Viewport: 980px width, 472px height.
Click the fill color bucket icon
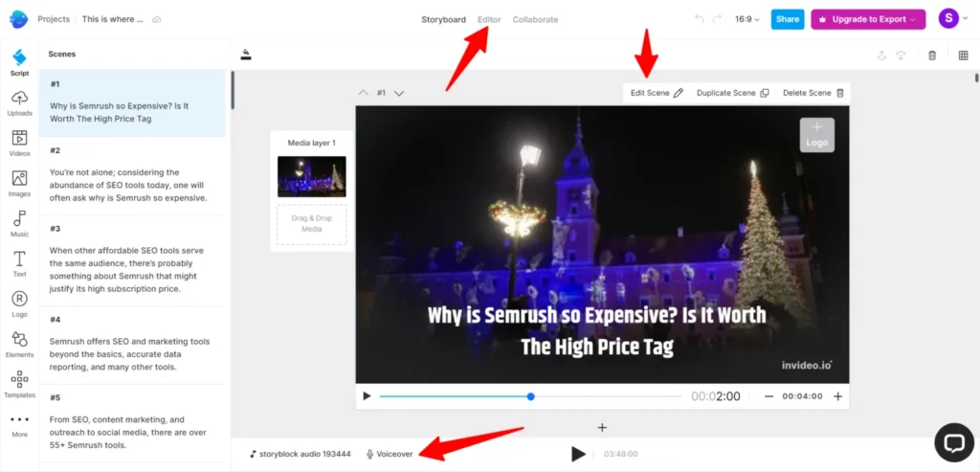(x=246, y=55)
